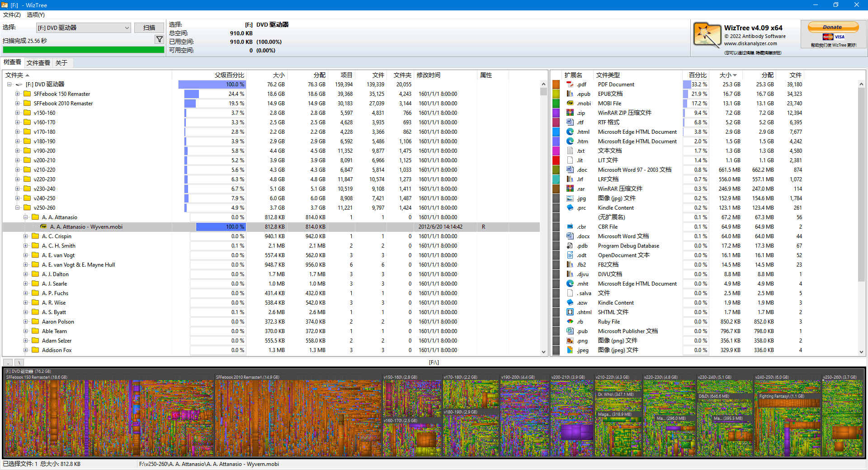Click the Word icon for .doc

coord(570,170)
